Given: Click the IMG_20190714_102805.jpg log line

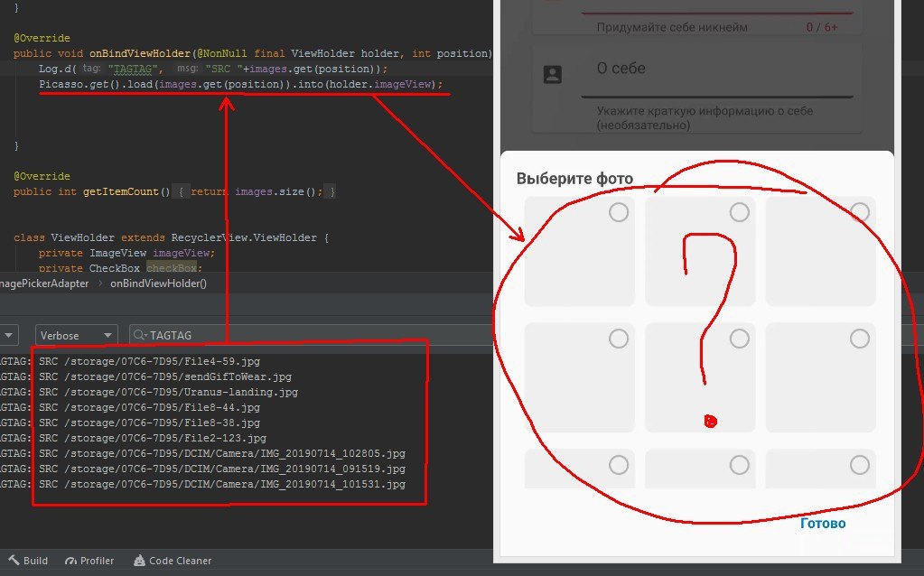Looking at the screenshot, I should click(x=202, y=453).
